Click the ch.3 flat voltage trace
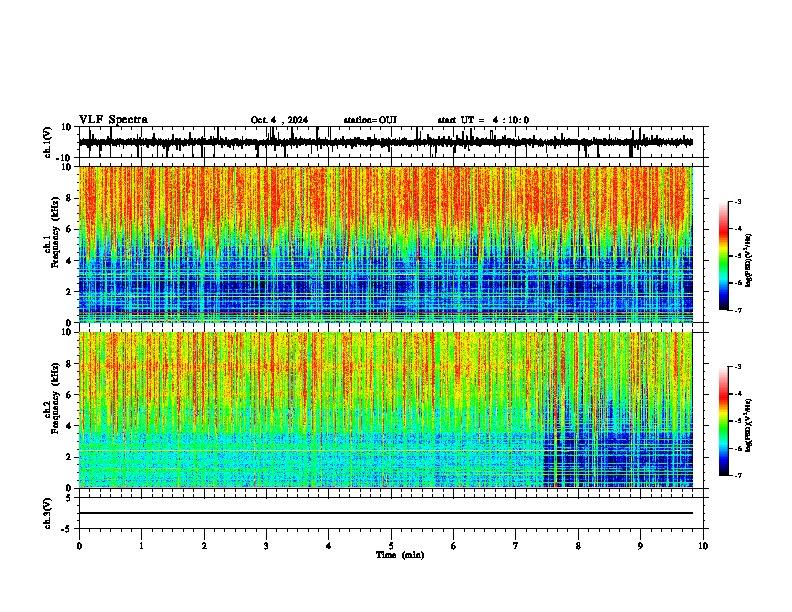This screenshot has width=792, height=612. [x=386, y=513]
